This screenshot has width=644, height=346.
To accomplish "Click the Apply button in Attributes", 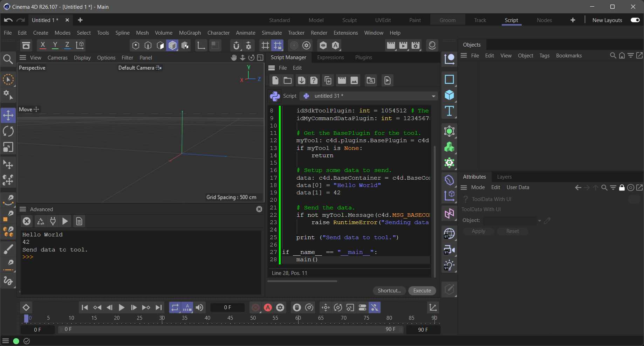I will click(478, 231).
